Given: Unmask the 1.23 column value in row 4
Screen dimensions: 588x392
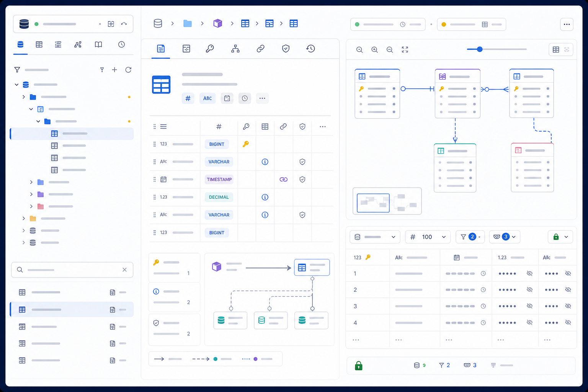Looking at the screenshot, I should 530,323.
